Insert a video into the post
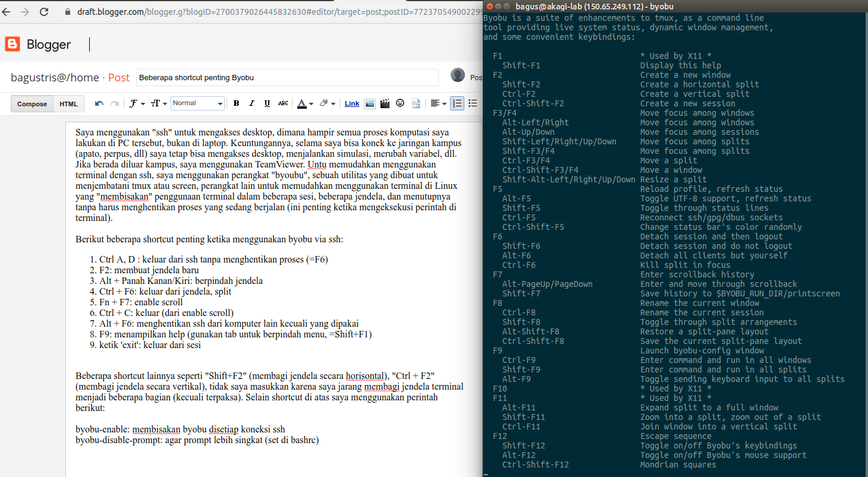Screen dimensions: 868x477 pos(385,103)
